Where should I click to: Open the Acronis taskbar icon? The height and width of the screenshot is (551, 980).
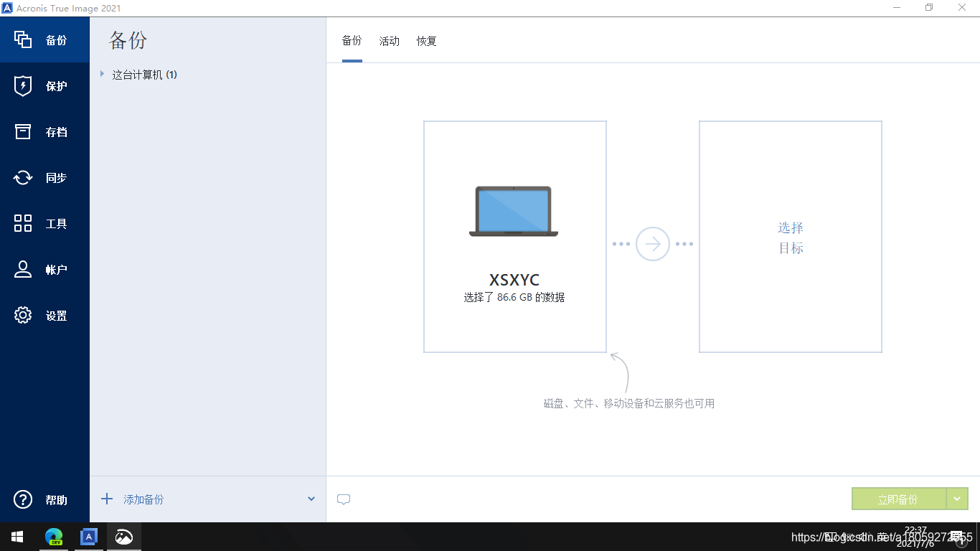(x=88, y=537)
